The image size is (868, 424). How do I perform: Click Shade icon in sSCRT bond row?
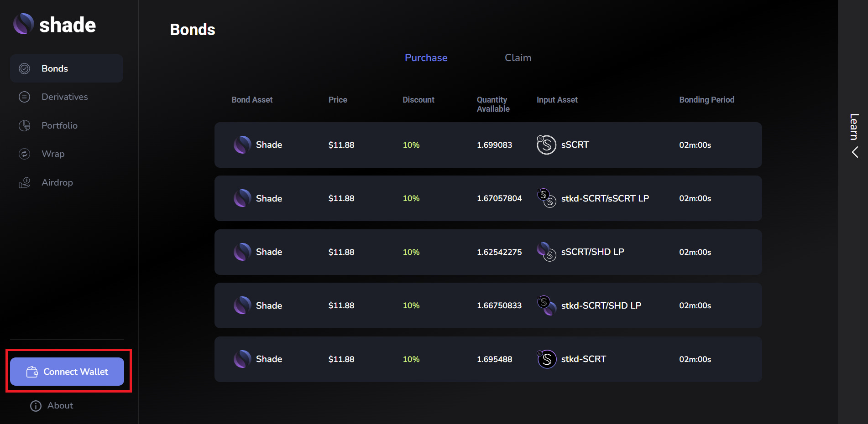click(x=242, y=145)
